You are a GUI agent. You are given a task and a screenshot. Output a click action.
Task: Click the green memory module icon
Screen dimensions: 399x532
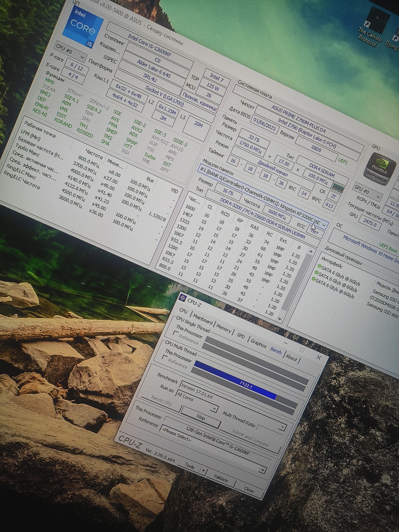click(338, 188)
